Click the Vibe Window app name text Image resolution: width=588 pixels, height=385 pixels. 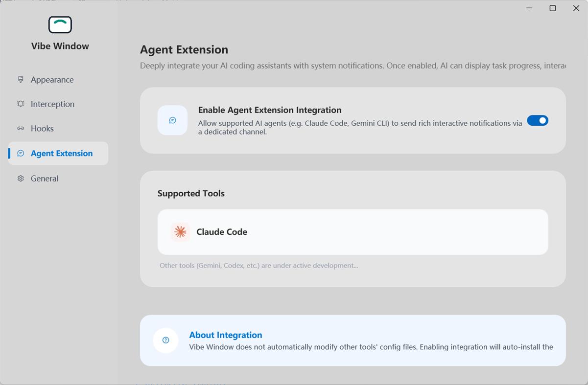pyautogui.click(x=60, y=46)
